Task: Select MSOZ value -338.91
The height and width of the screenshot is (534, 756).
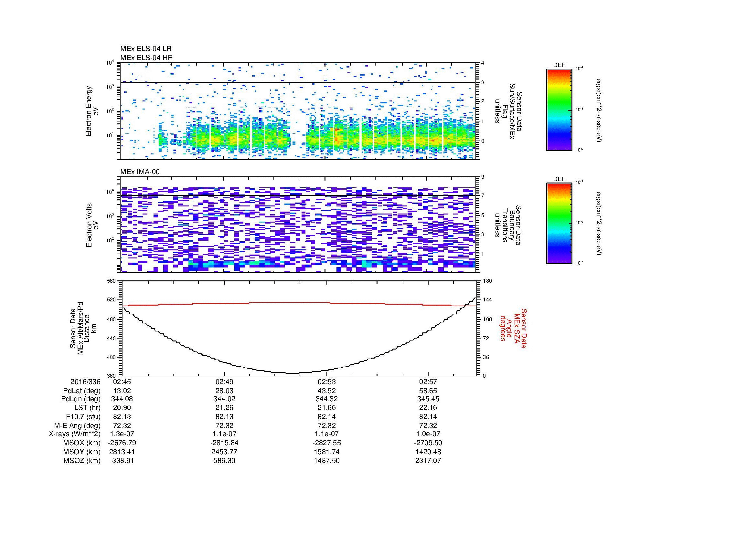Action: click(122, 461)
